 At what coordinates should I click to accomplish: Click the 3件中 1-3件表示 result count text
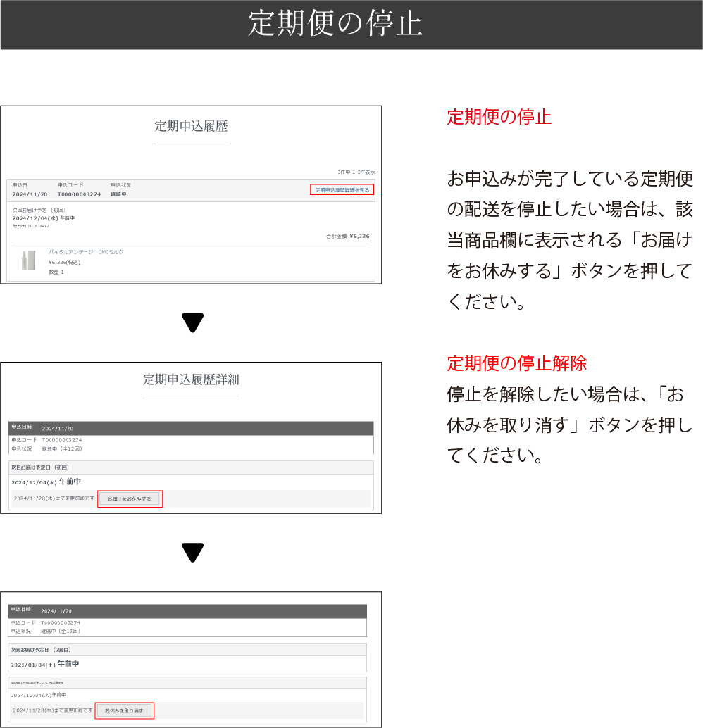[x=356, y=172]
